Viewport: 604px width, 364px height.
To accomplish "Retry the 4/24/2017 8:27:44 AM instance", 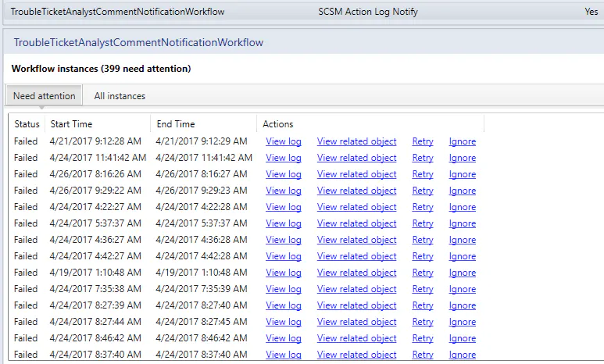I will pyautogui.click(x=423, y=322).
